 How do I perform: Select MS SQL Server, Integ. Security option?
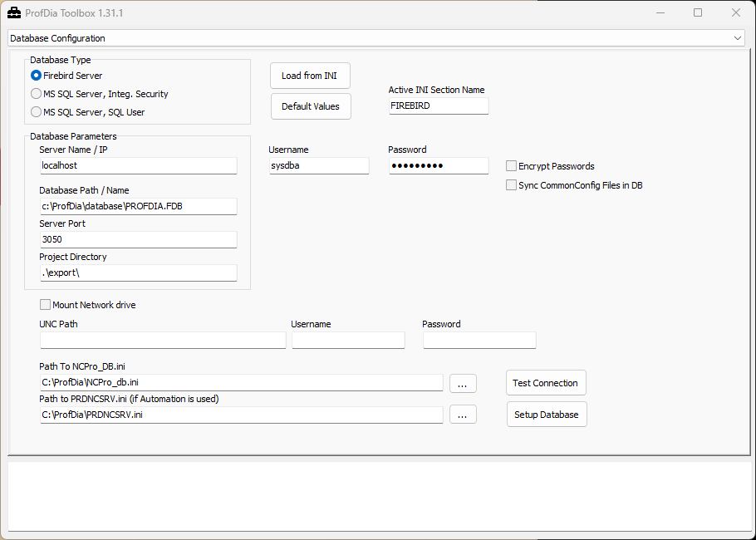[x=37, y=94]
